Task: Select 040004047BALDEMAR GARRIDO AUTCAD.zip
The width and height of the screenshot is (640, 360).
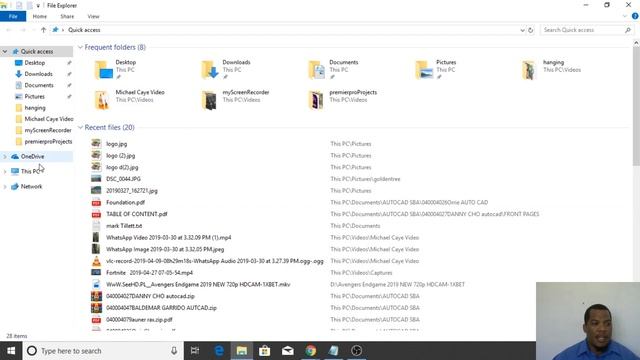Action: (x=161, y=308)
